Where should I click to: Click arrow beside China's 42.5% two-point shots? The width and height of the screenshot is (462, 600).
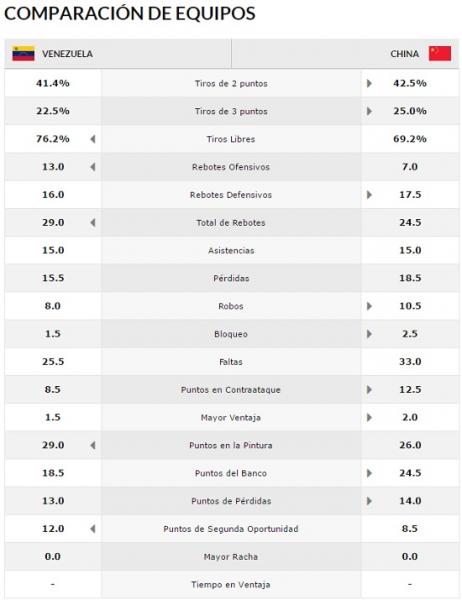click(x=369, y=83)
